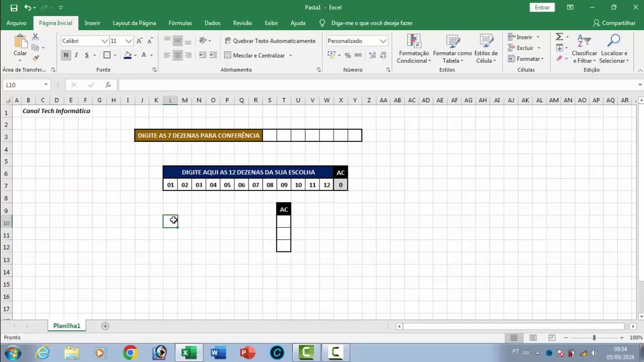Screen dimensions: 644x362
Task: Switch to the Layout da Página tab
Action: 134,23
